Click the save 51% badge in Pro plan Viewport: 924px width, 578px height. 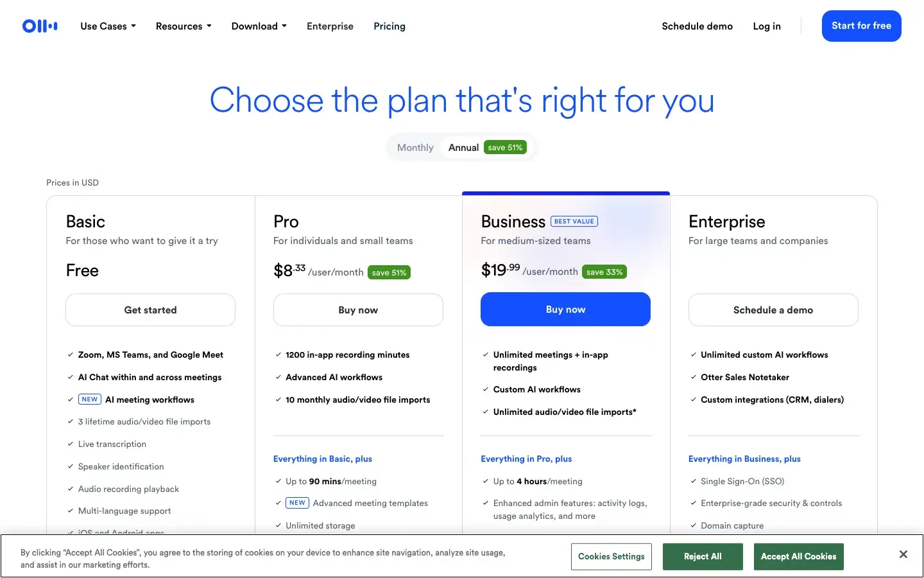(389, 272)
